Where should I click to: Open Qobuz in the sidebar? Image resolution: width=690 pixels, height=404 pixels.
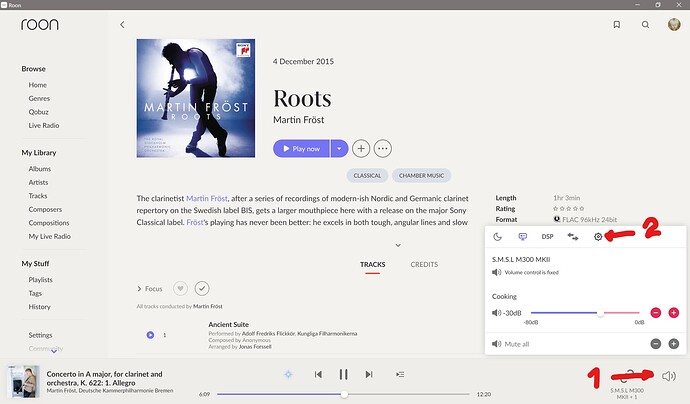tap(38, 112)
